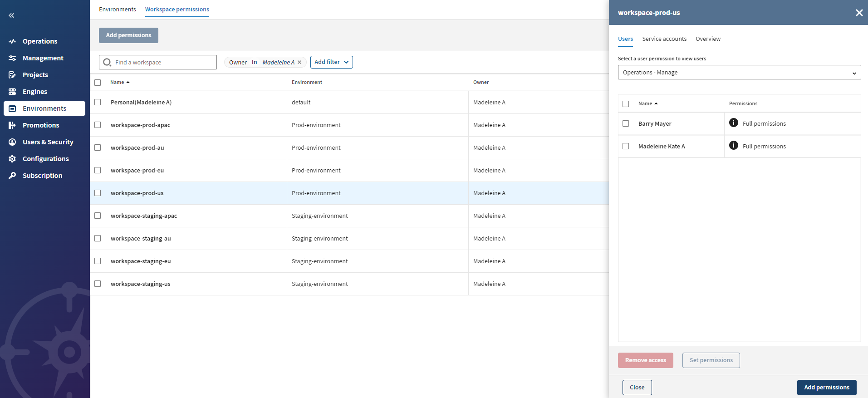
Task: Click the Subscription key icon
Action: pos(12,176)
